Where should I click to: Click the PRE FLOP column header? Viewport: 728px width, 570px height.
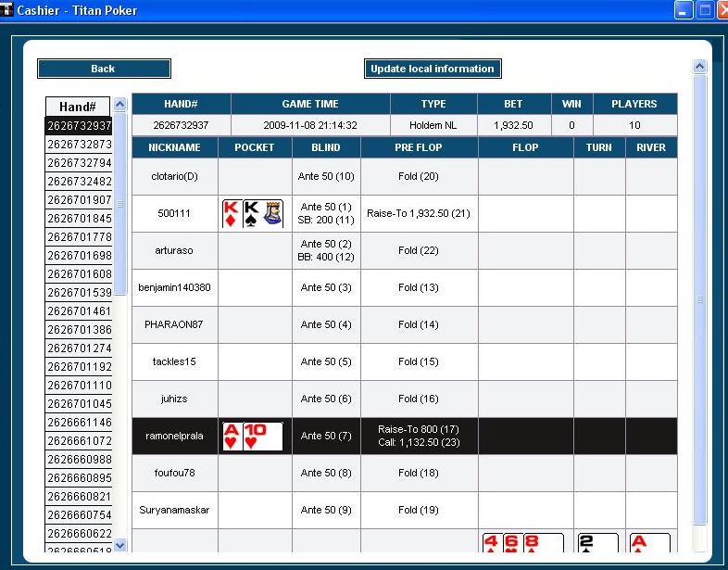(419, 147)
